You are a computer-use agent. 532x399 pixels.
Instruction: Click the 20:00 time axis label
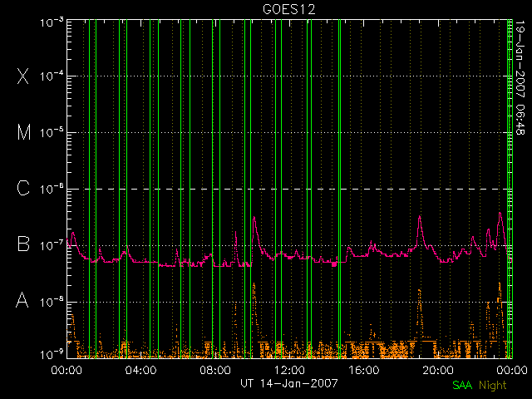pos(438,370)
